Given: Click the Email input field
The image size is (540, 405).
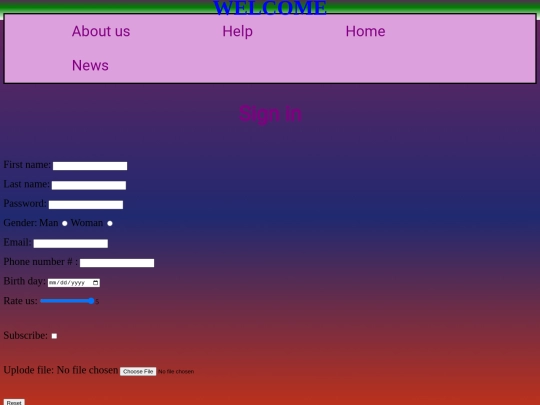Looking at the screenshot, I should tap(71, 243).
